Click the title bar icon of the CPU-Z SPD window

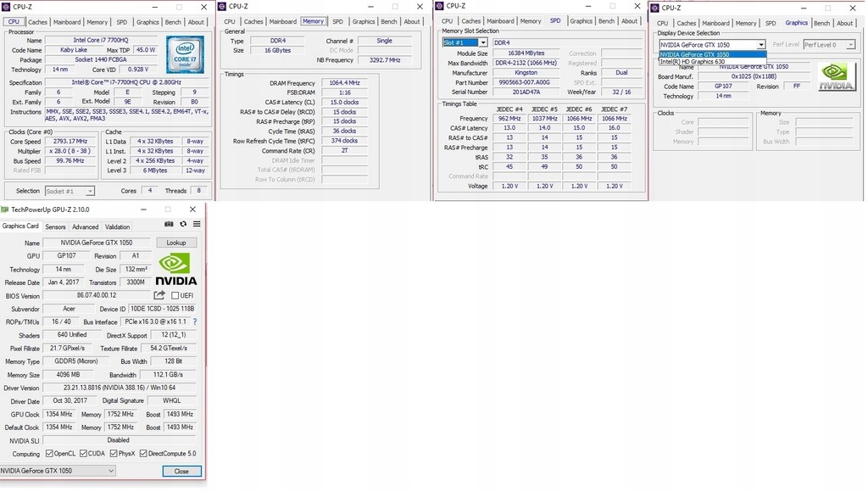pos(440,6)
